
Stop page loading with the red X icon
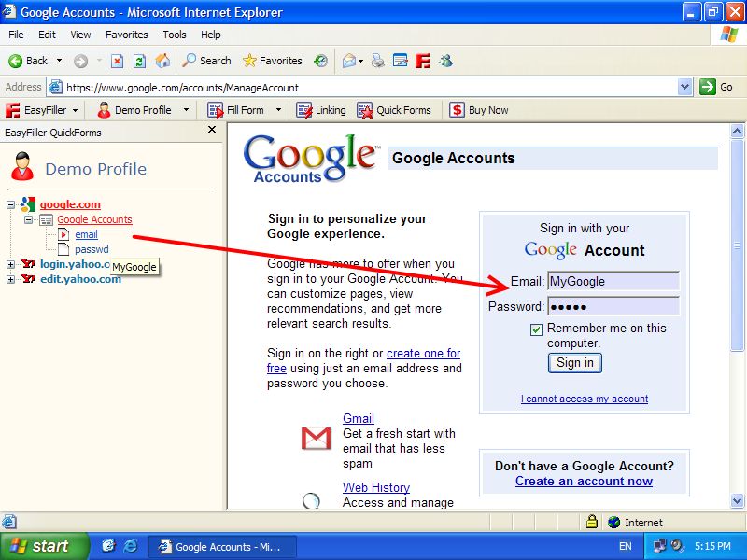click(117, 61)
